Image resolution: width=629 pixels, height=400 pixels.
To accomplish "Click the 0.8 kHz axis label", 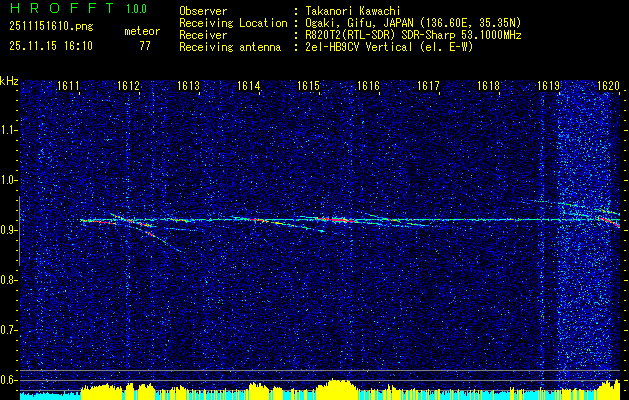I will [x=9, y=280].
